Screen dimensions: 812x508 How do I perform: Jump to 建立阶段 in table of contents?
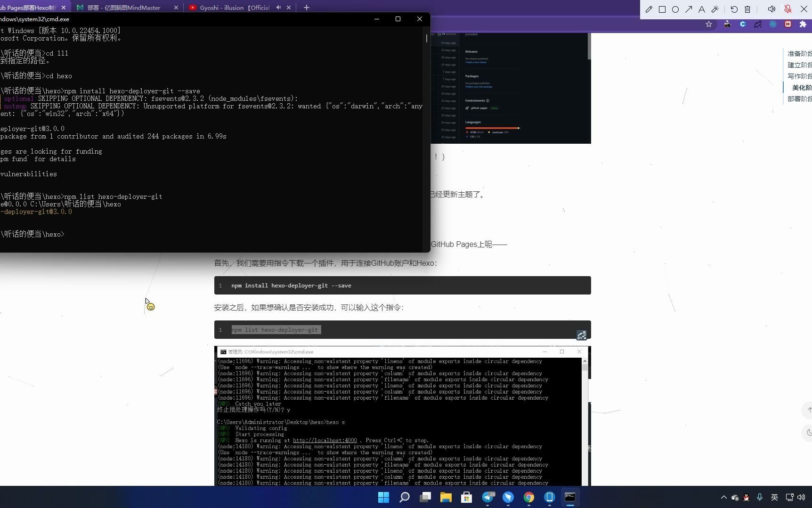click(x=799, y=65)
